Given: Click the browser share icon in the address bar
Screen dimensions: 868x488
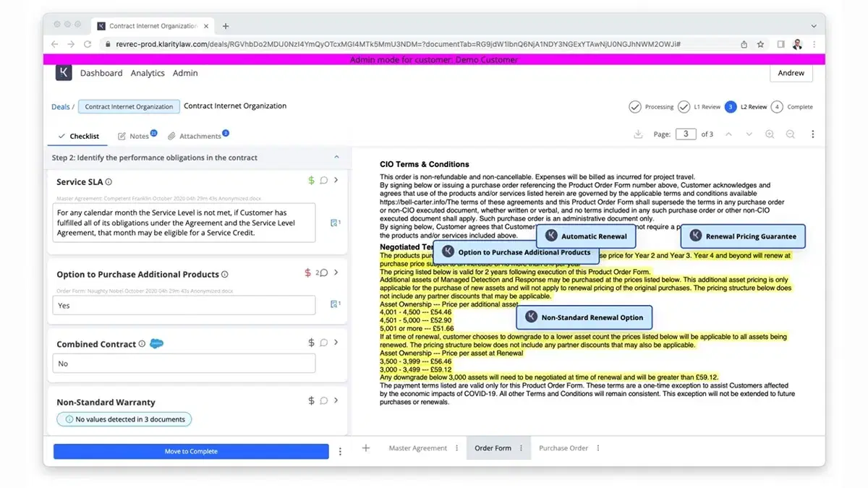Looking at the screenshot, I should [x=744, y=44].
